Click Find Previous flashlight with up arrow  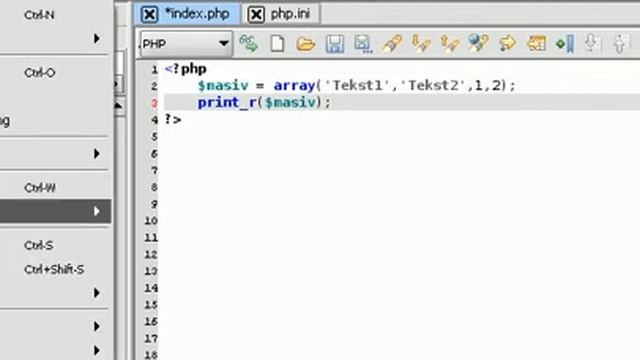(x=449, y=43)
